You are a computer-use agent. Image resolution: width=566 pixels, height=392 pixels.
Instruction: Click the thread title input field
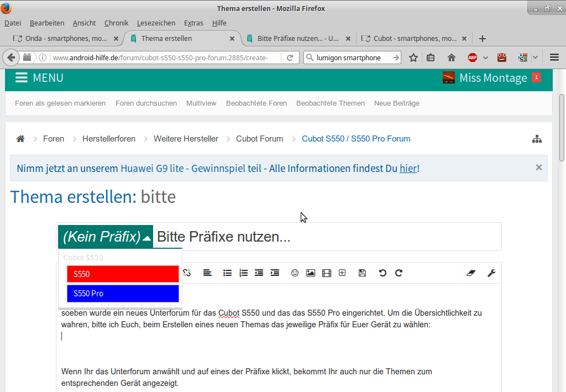click(326, 237)
